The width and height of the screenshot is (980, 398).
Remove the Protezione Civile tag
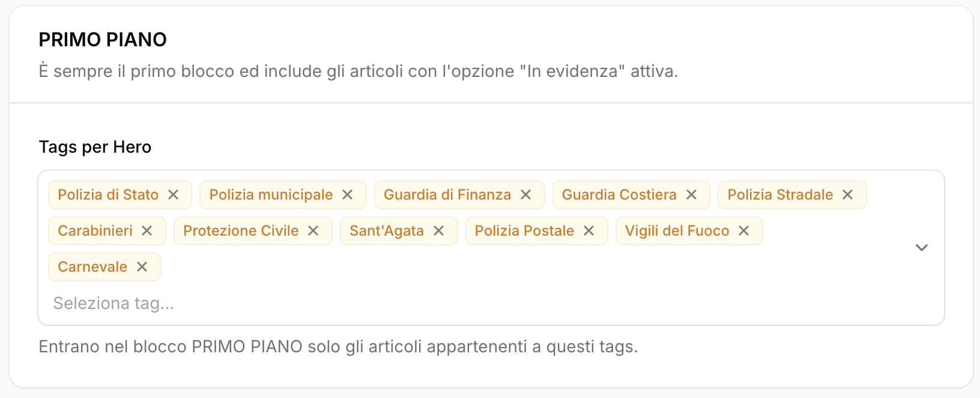(313, 231)
